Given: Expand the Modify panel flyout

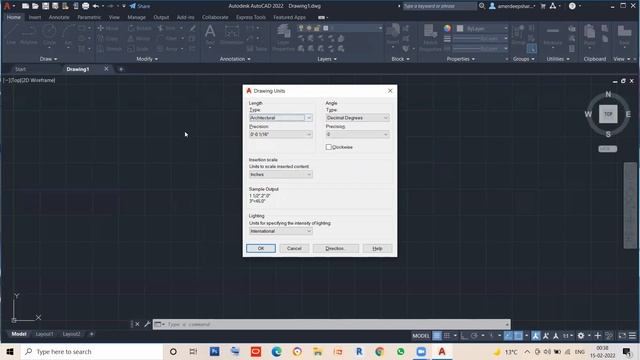Looking at the screenshot, I should point(147,59).
